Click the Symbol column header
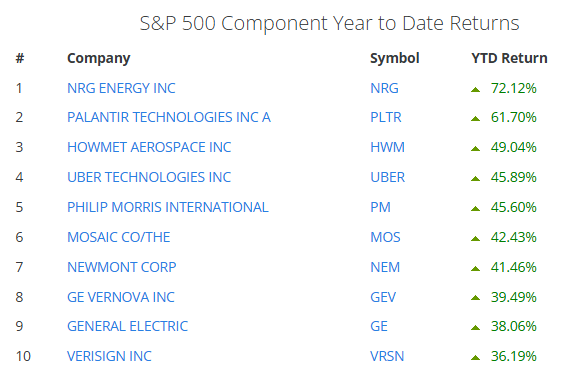Screen dimensions: 563x365 395,59
